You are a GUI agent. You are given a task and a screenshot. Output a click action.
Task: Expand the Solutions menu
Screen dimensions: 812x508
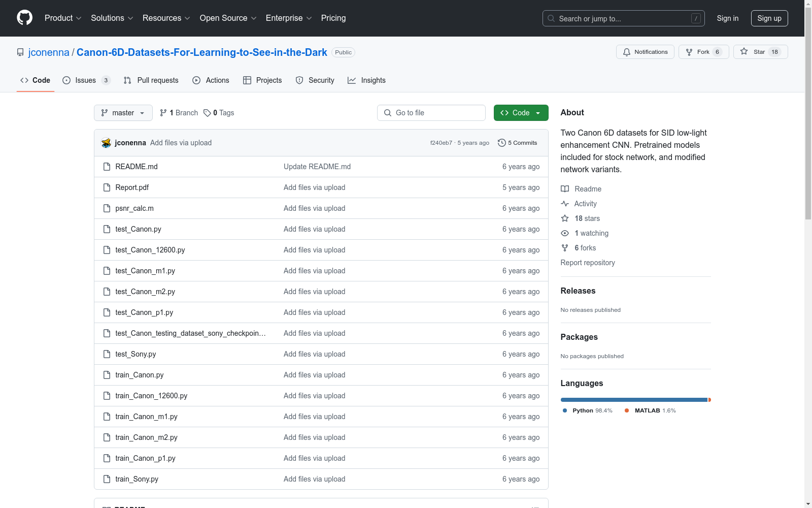click(x=112, y=18)
